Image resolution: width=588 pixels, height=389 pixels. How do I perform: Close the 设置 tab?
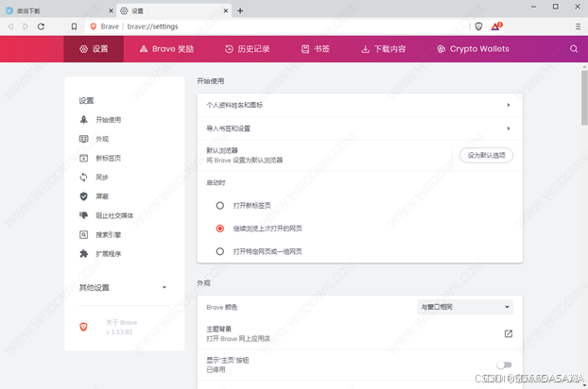click(226, 10)
